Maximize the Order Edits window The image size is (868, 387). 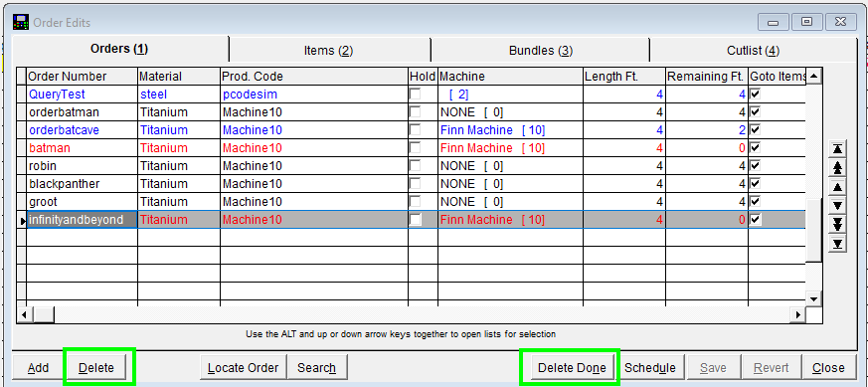(x=806, y=22)
